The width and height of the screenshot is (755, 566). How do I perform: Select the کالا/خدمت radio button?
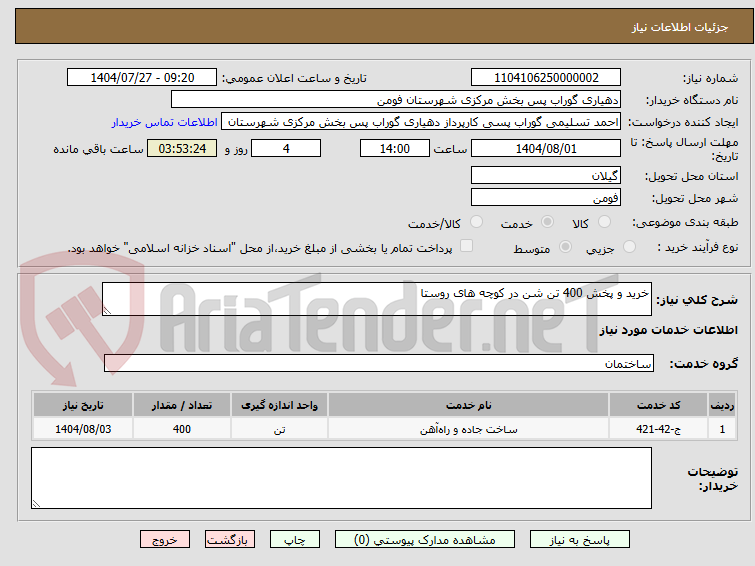point(476,222)
